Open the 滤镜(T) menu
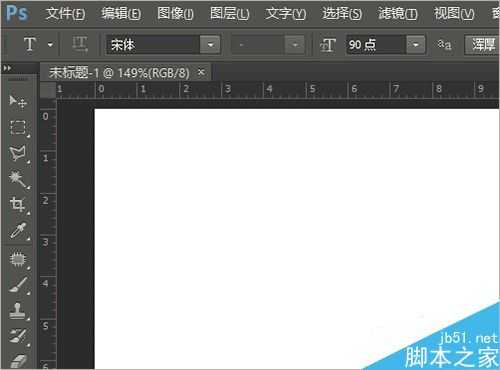This screenshot has height=370, width=500. pyautogui.click(x=398, y=14)
